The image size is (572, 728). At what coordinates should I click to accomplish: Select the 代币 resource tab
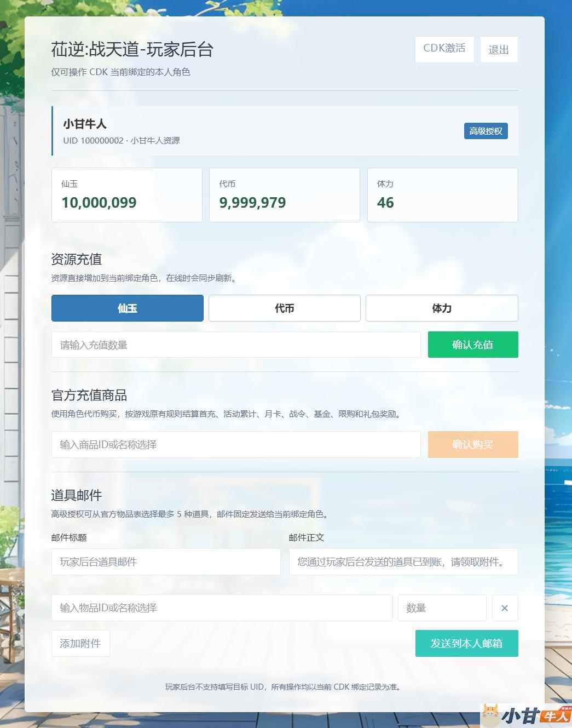284,308
